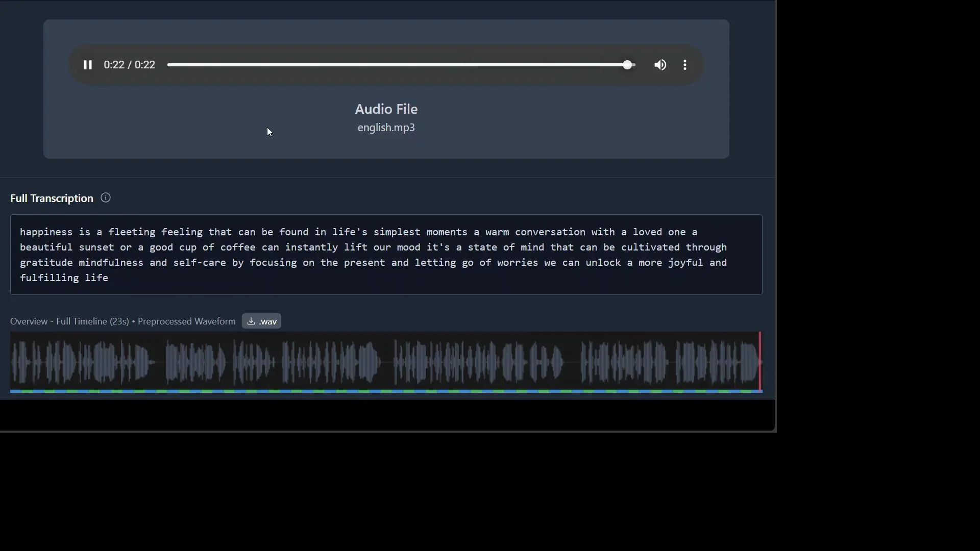Click the Audio File title

coord(386,109)
